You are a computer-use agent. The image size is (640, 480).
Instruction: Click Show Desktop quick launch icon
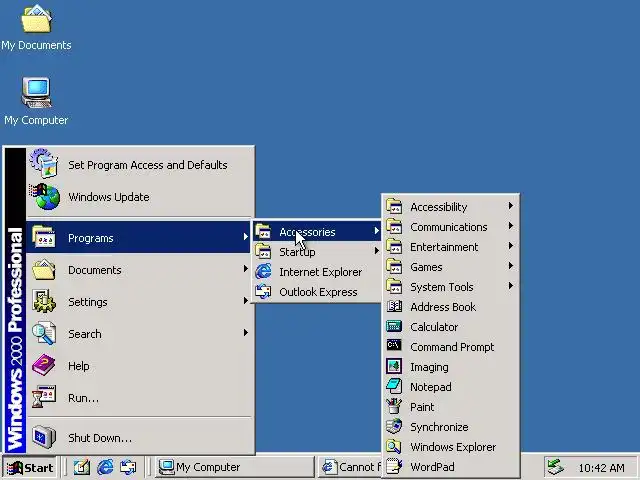click(x=81, y=467)
